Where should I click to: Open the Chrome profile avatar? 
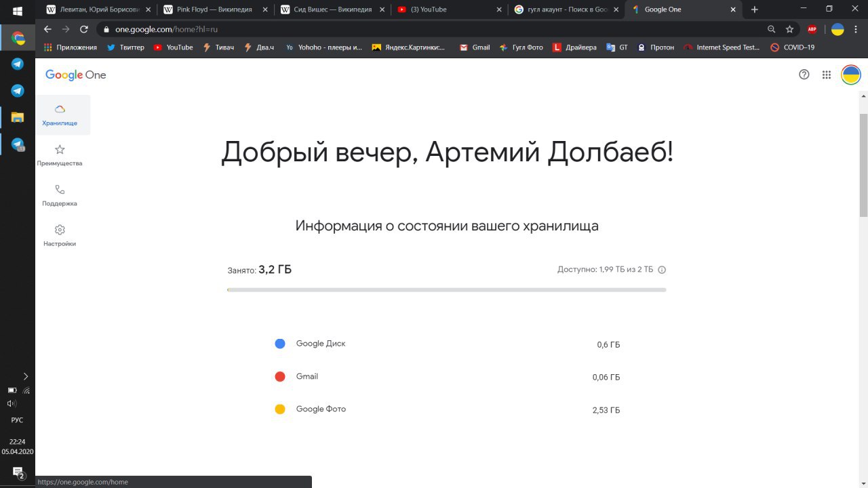[x=837, y=29]
